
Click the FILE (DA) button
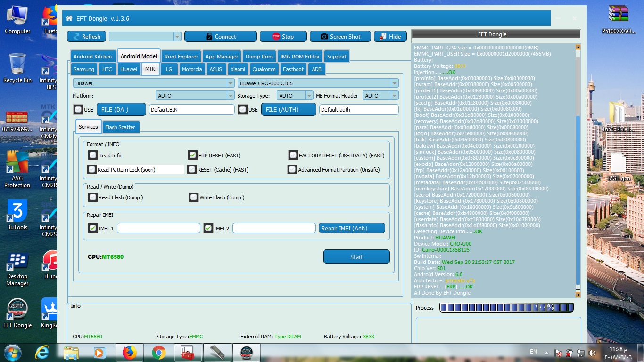click(x=122, y=109)
